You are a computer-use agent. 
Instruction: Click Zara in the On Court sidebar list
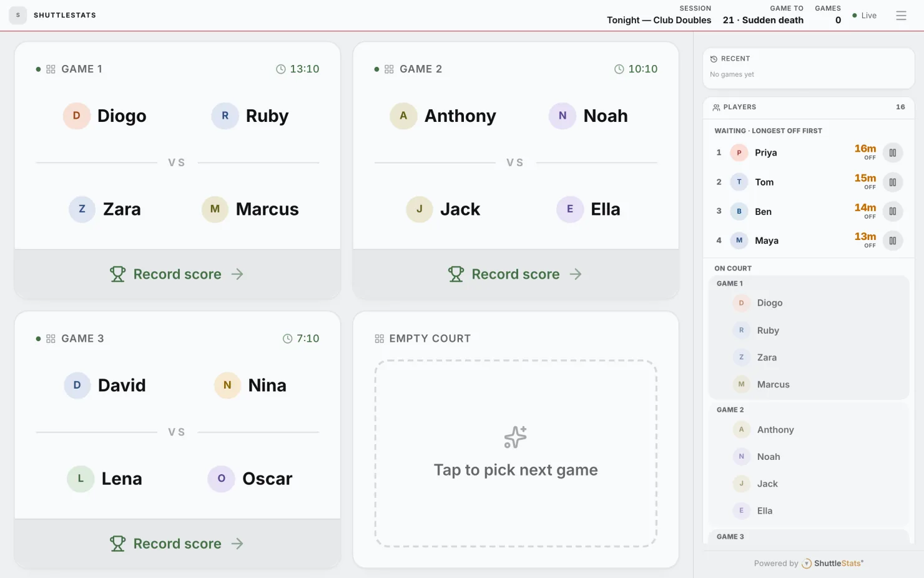click(767, 357)
